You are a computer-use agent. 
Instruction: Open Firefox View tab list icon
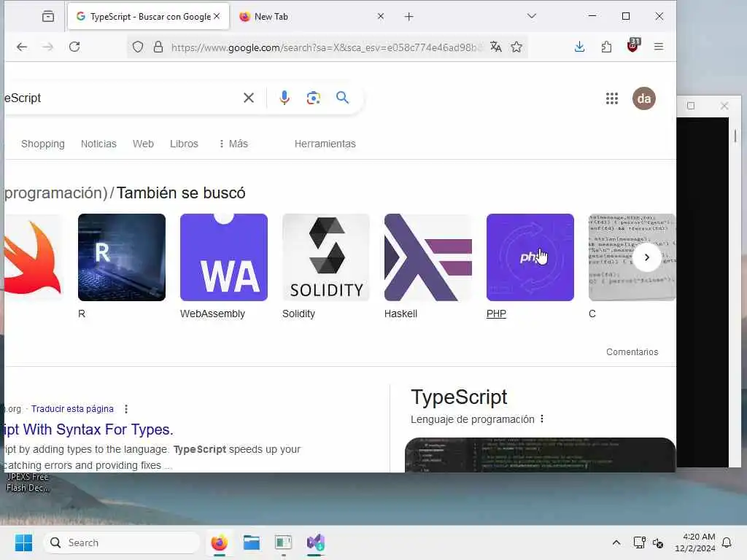(x=48, y=17)
